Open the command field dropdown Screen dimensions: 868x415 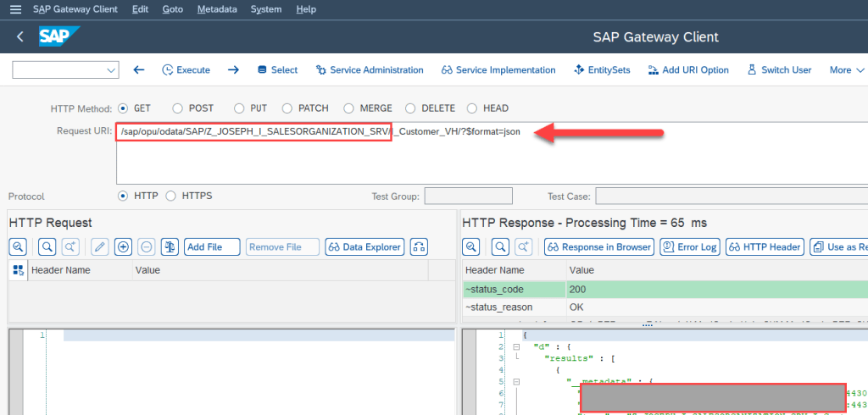point(111,70)
